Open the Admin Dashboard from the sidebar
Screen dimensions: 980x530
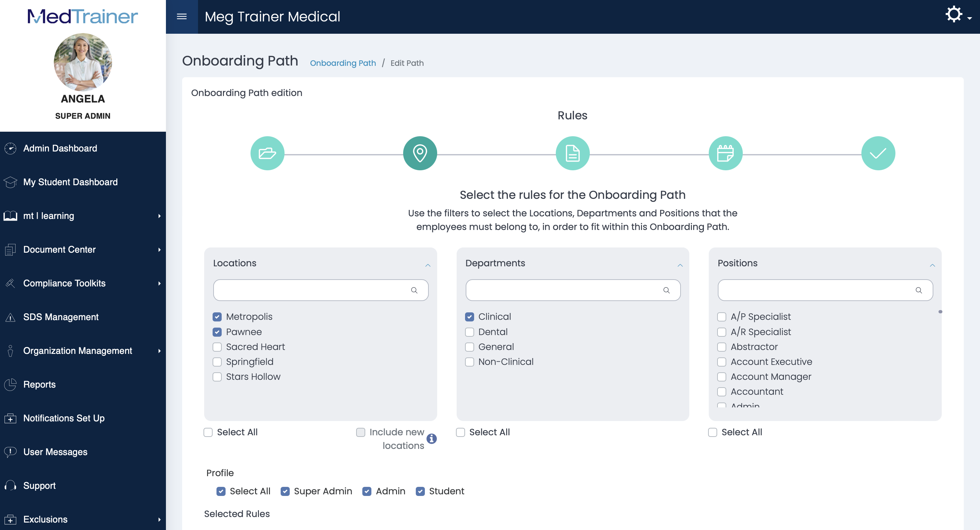(60, 148)
